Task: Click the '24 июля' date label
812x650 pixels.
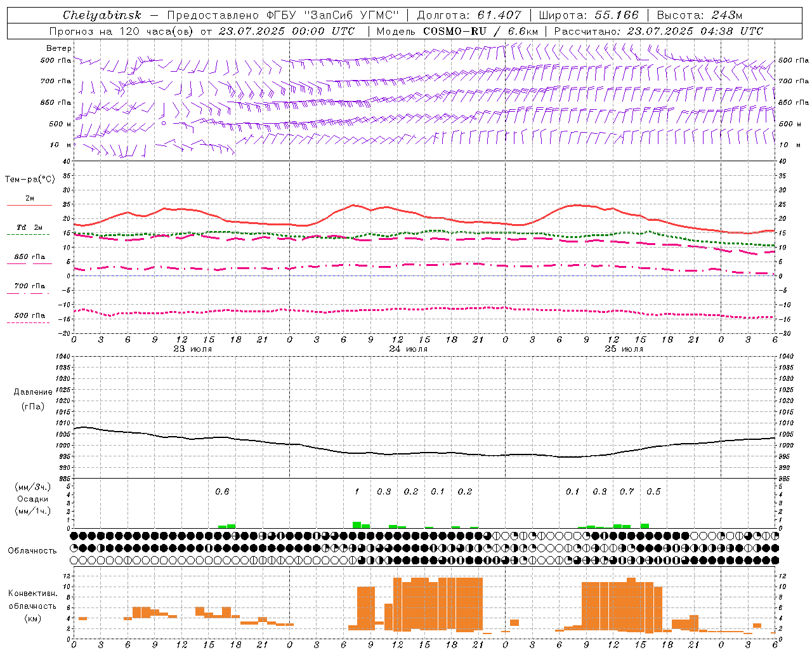Action: tap(409, 349)
